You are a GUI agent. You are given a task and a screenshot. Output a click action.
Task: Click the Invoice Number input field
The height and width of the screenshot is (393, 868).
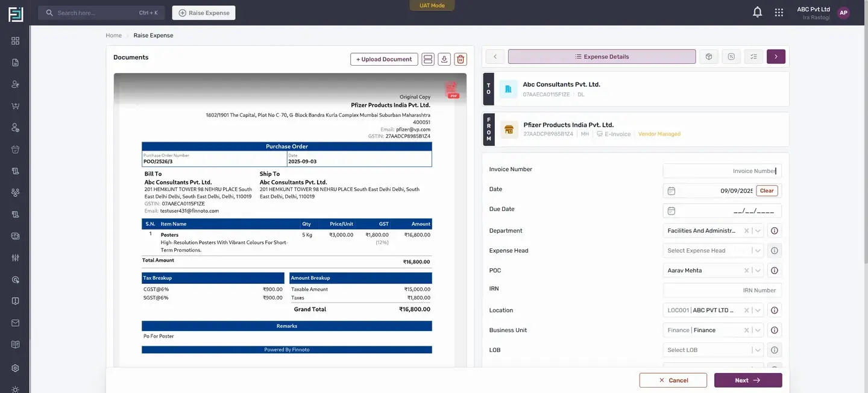722,171
